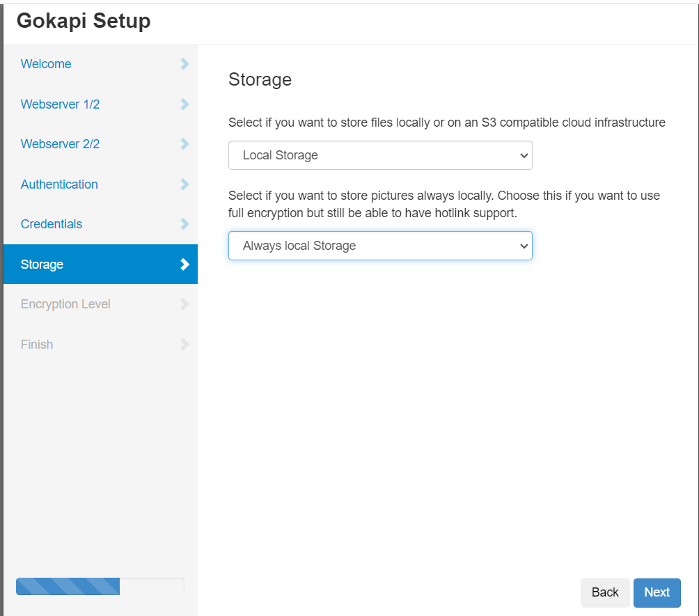Jump to the Credentials step
699x616 pixels.
click(52, 224)
